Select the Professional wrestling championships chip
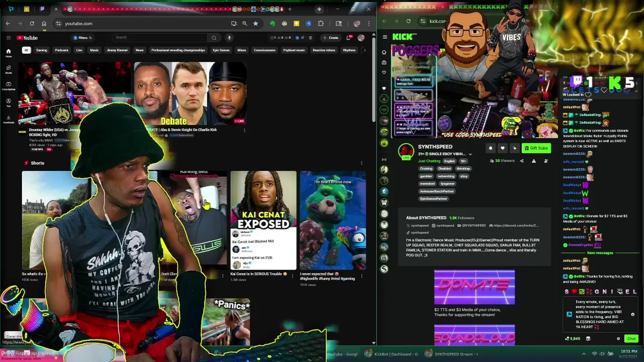644x362 pixels. pyautogui.click(x=178, y=50)
